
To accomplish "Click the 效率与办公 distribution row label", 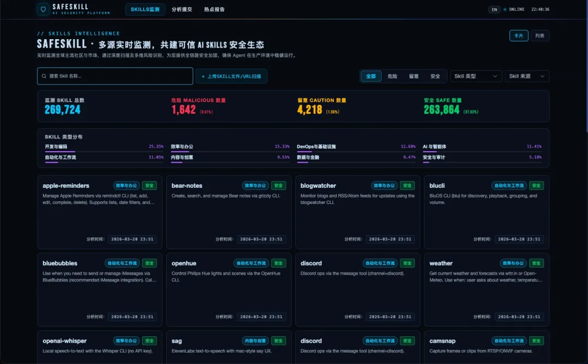I will pos(182,146).
